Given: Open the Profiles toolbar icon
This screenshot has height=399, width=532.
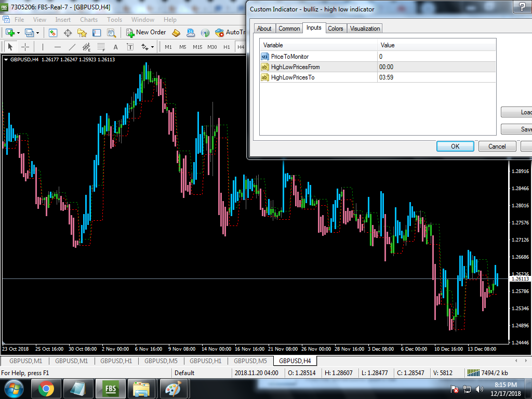Looking at the screenshot, I should tap(29, 33).
